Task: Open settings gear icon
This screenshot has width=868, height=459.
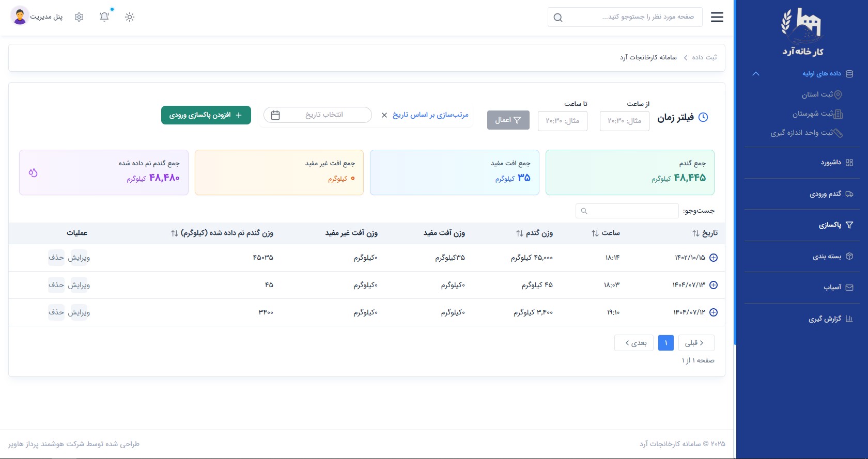Action: point(79,17)
